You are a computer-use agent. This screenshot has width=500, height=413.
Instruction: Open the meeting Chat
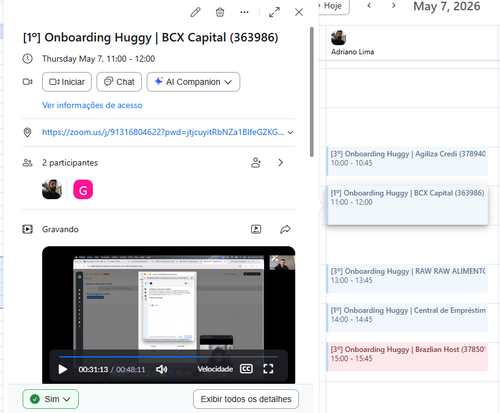coord(119,82)
